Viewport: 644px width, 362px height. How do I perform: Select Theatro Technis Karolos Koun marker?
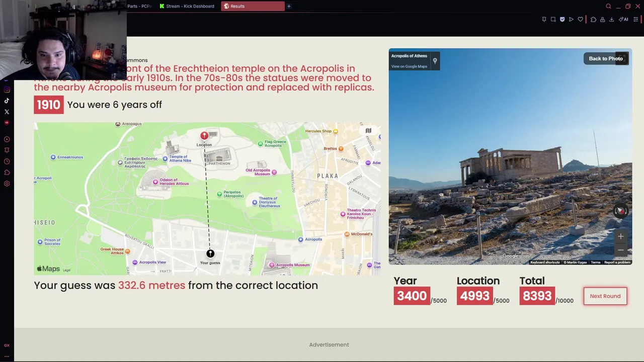[358, 214]
